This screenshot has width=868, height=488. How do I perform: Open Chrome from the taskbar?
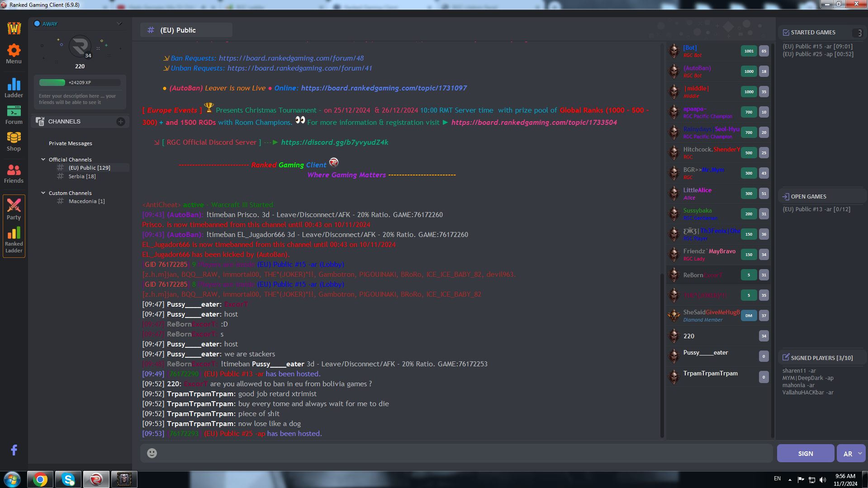point(40,479)
